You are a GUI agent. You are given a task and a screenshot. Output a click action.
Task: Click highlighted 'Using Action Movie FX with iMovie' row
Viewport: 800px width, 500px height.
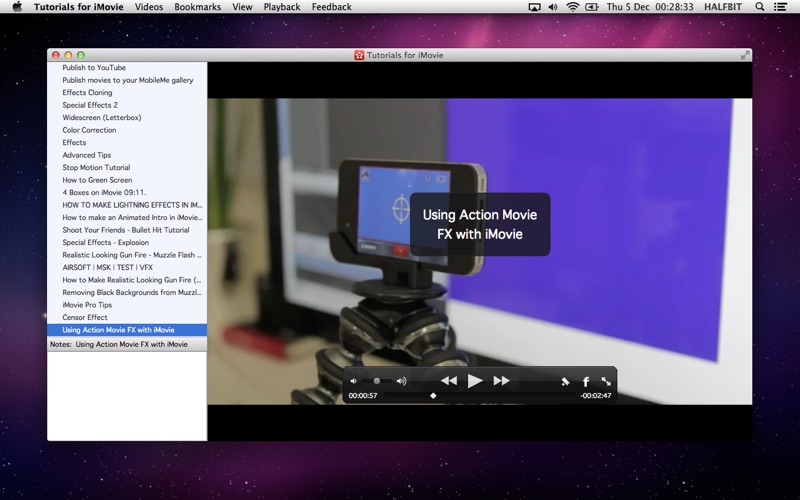127,330
